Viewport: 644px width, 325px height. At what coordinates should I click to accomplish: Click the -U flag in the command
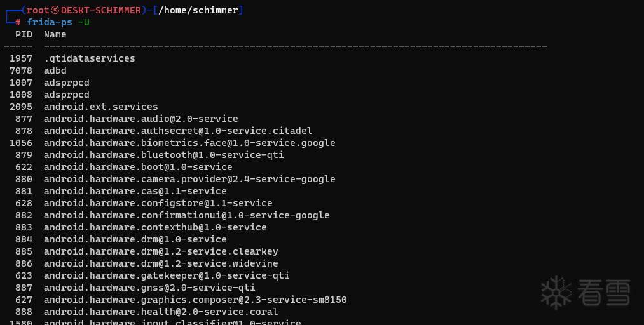pyautogui.click(x=83, y=22)
